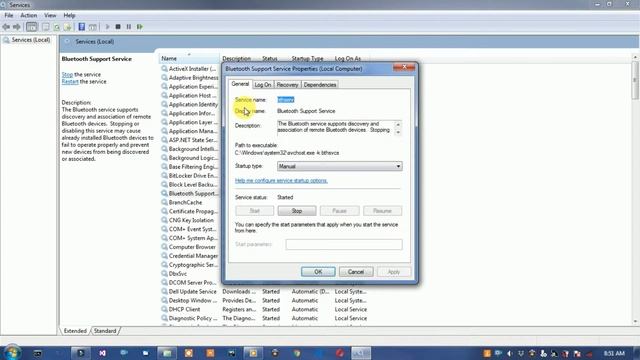
Task: Click Description box scroll-up arrow
Action: coord(398,124)
